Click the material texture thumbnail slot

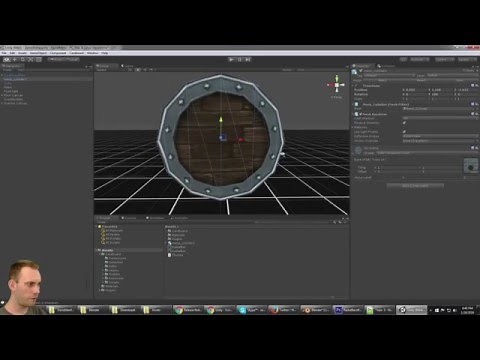point(471,166)
